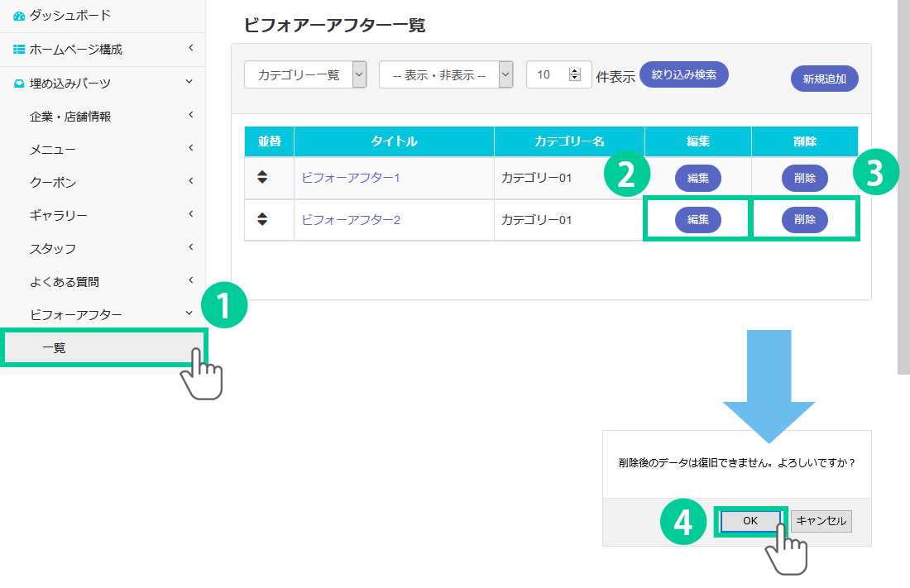
Task: Click the sort handle for ビフォーアフター2
Action: point(262,219)
